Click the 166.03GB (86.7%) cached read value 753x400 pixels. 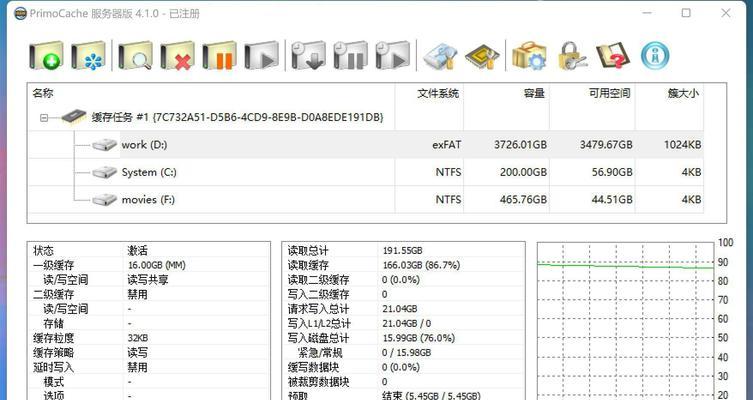421,265
